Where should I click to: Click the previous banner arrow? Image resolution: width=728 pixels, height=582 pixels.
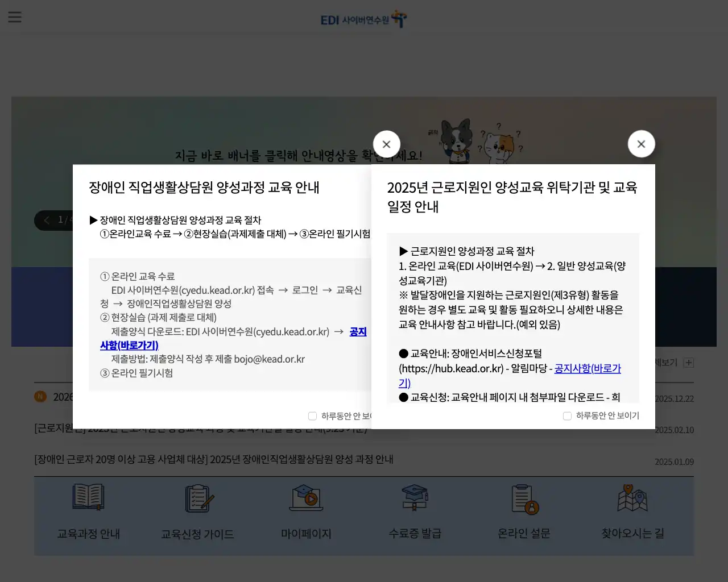click(x=46, y=221)
